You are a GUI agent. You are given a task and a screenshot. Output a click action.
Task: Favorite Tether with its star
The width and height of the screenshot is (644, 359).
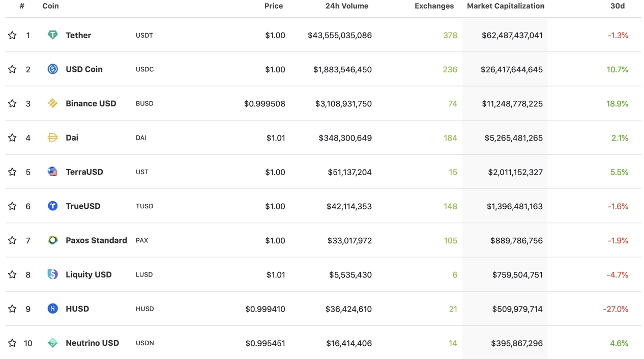[x=12, y=35]
